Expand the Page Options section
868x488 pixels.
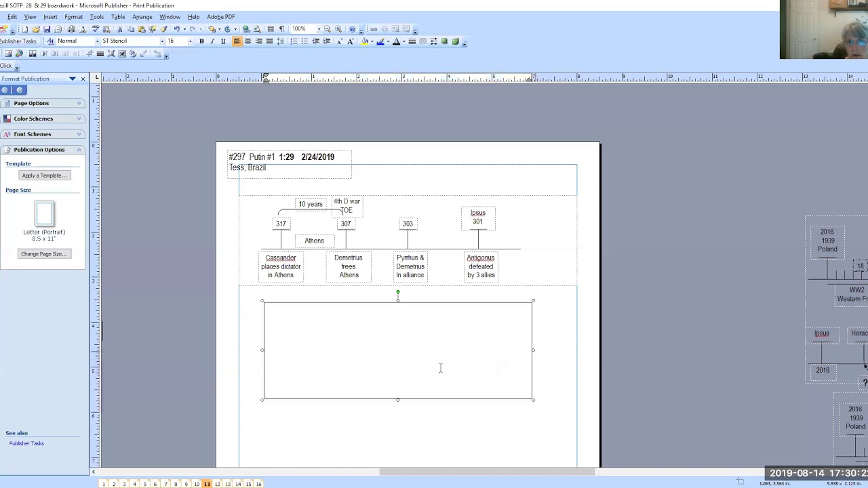[42, 103]
